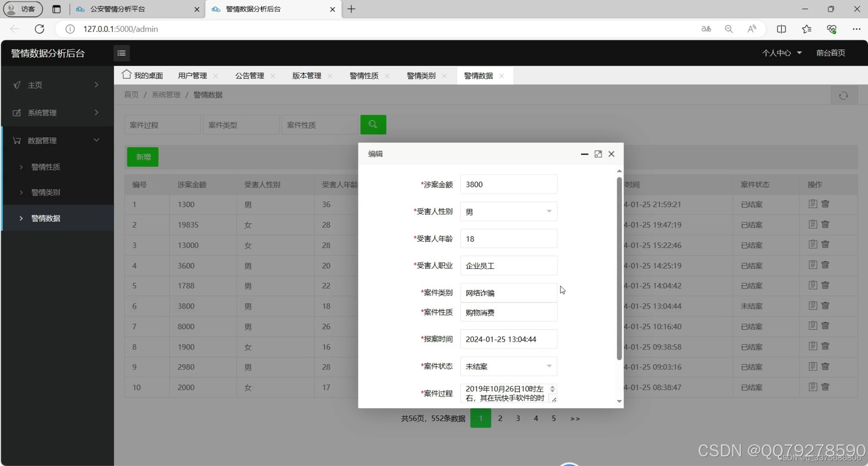Viewport: 868px width, 466px height.
Task: Click edit icon in row 1
Action: click(813, 204)
